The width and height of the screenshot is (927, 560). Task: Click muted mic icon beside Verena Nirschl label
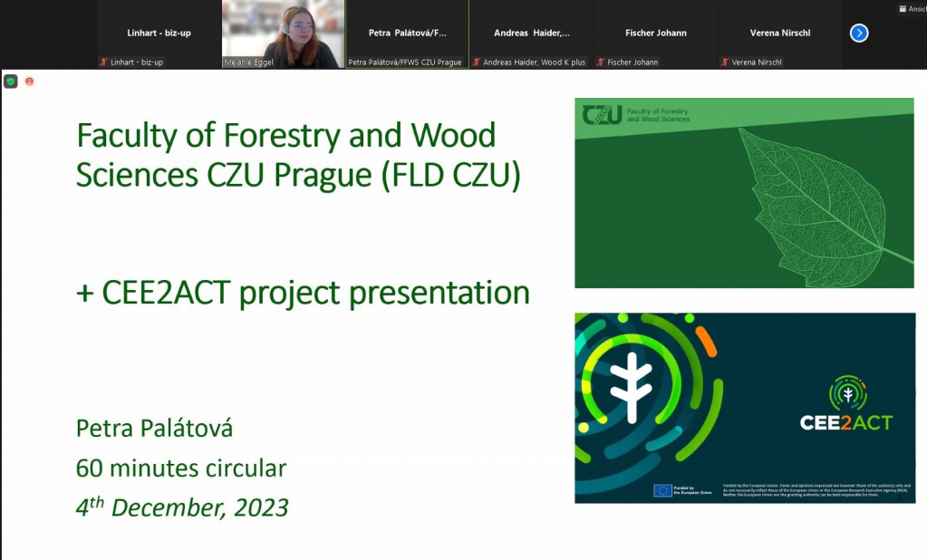pyautogui.click(x=725, y=63)
